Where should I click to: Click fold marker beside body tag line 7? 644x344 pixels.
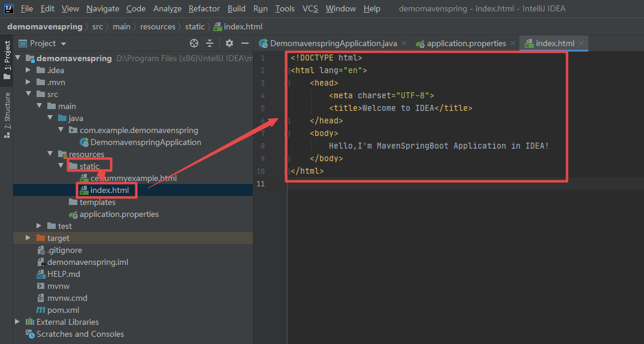tap(288, 134)
